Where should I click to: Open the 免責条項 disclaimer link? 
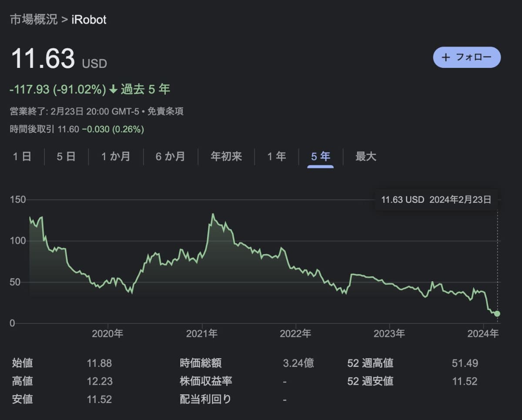165,111
